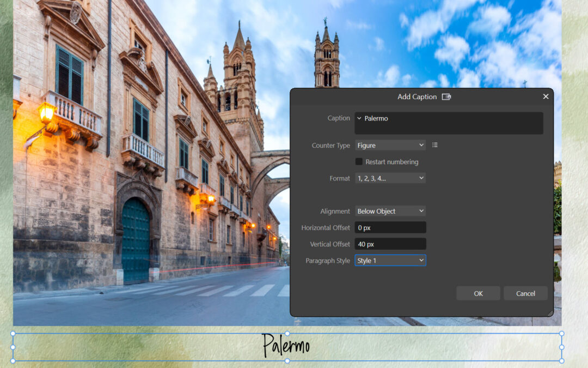Open the Alignment dropdown set to Below Object

tap(390, 211)
